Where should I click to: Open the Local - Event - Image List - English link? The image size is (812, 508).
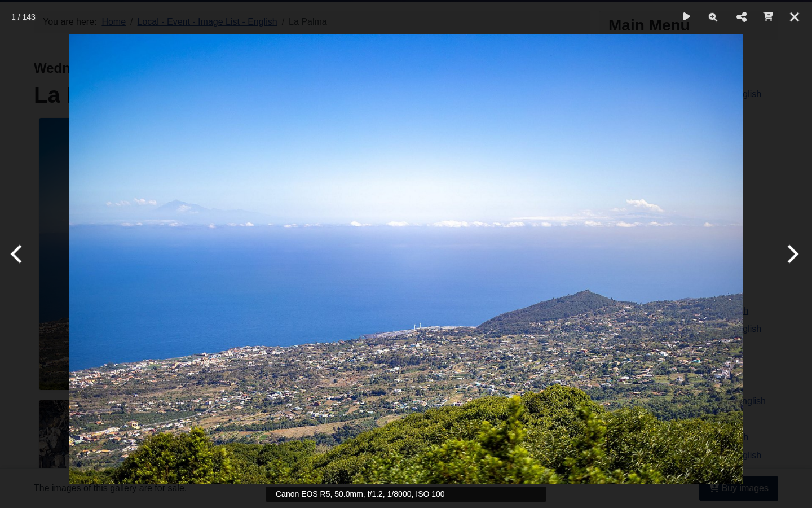(207, 21)
